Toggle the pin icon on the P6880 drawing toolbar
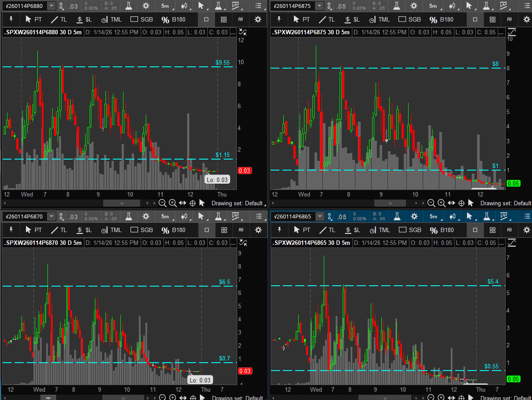This screenshot has height=400, width=532. coord(11,19)
